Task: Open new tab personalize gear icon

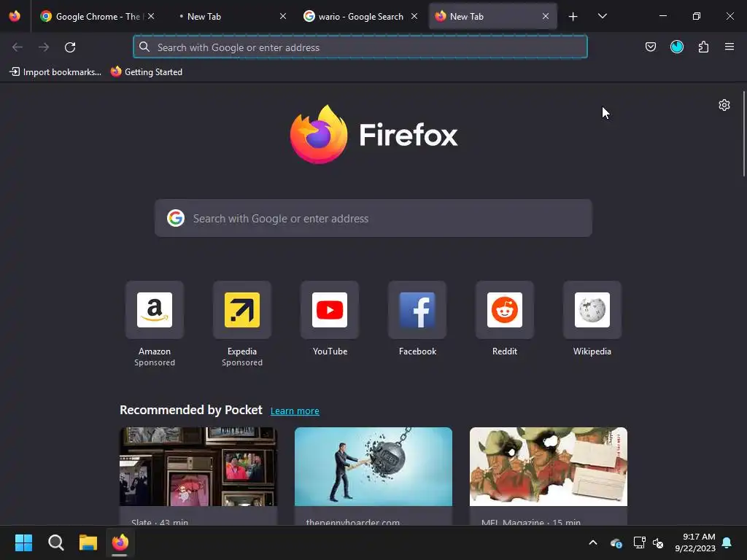Action: click(724, 105)
